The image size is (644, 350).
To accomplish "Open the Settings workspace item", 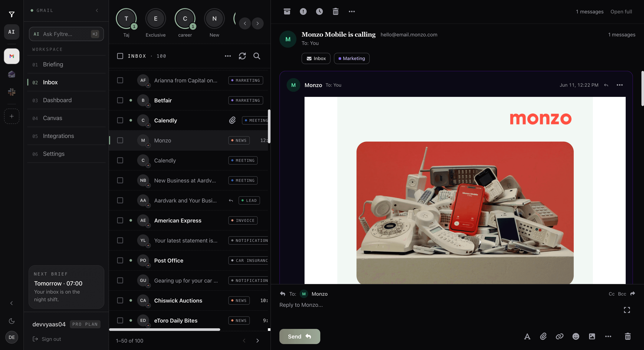I will coord(66,154).
